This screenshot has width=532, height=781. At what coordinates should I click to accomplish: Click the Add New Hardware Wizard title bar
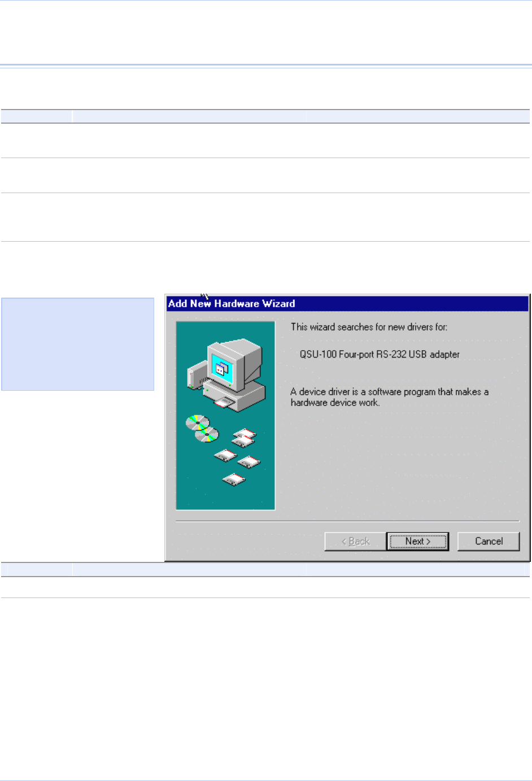347,303
